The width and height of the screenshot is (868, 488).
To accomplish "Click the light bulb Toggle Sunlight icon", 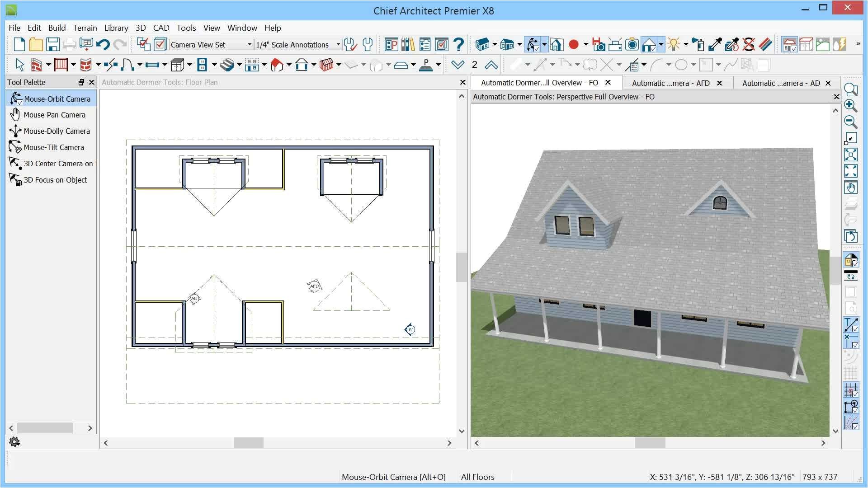I will (x=674, y=44).
